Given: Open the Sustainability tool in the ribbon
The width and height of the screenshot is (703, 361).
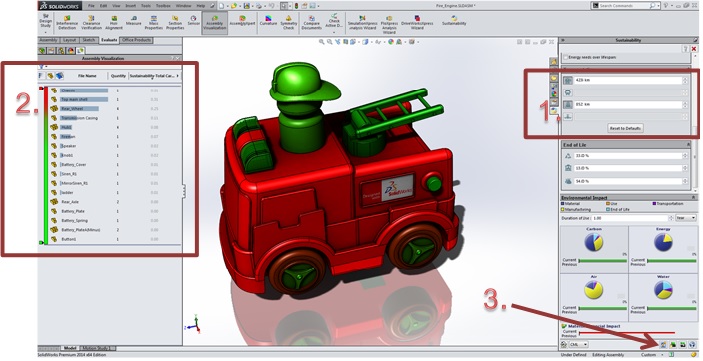Looking at the screenshot, I should [454, 21].
